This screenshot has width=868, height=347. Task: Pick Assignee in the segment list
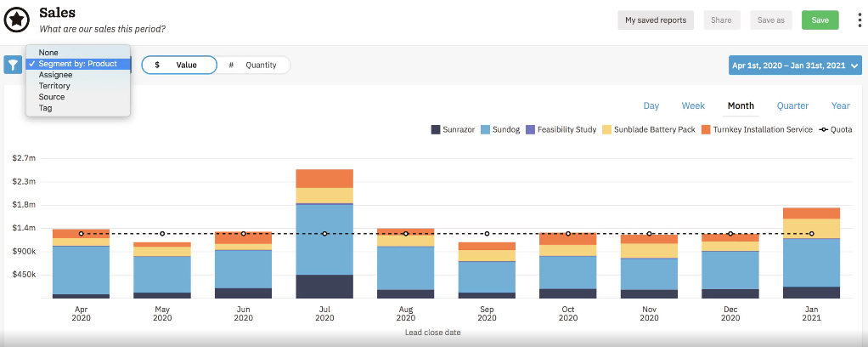click(55, 75)
